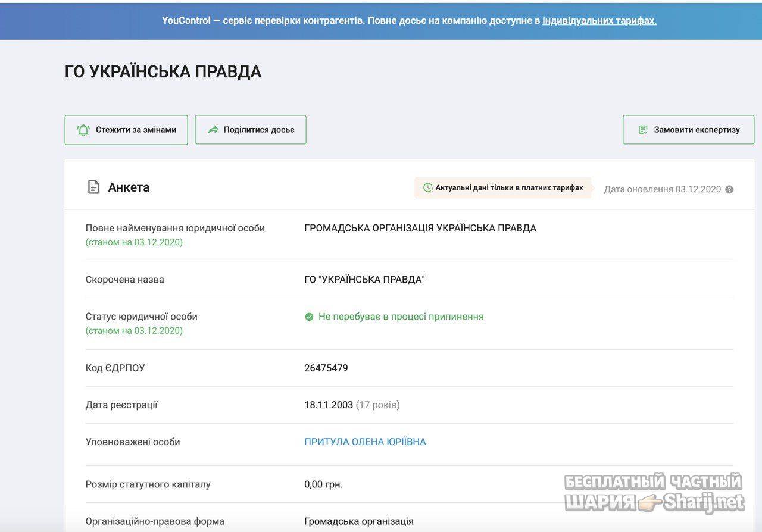Screen dimensions: 762x532
Task: Click the Поділитися досьє button
Action: (251, 130)
